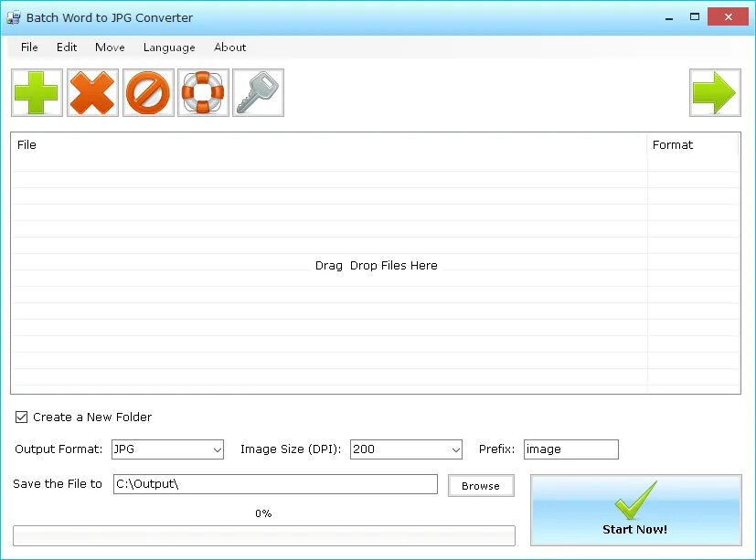Minimize the converter window

[x=669, y=18]
